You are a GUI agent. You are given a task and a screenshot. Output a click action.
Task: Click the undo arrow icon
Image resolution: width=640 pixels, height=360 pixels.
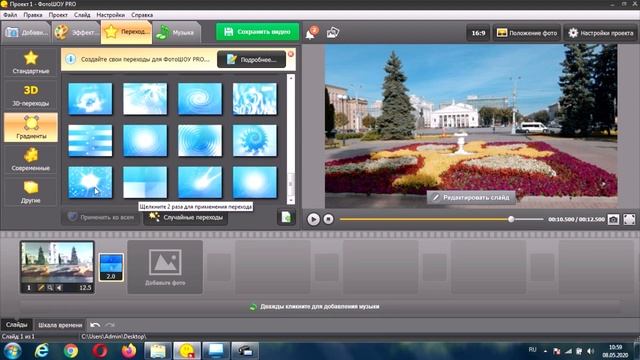(x=95, y=325)
